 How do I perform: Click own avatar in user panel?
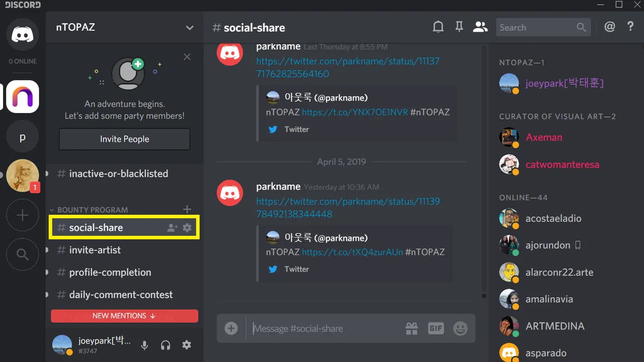(x=62, y=345)
